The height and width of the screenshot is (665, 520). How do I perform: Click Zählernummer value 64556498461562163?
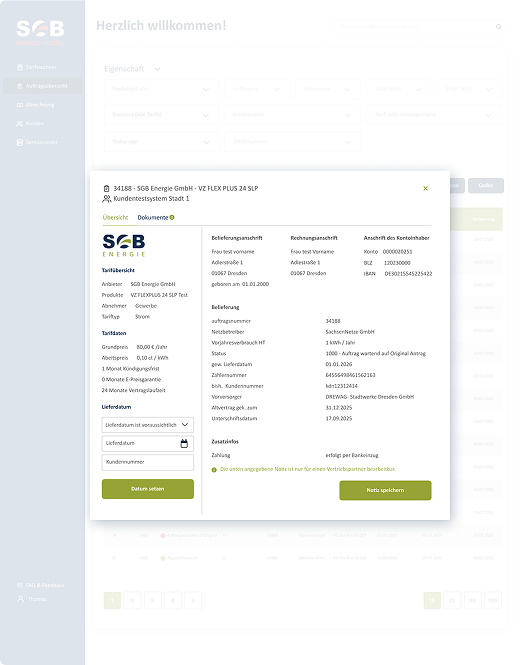point(350,375)
